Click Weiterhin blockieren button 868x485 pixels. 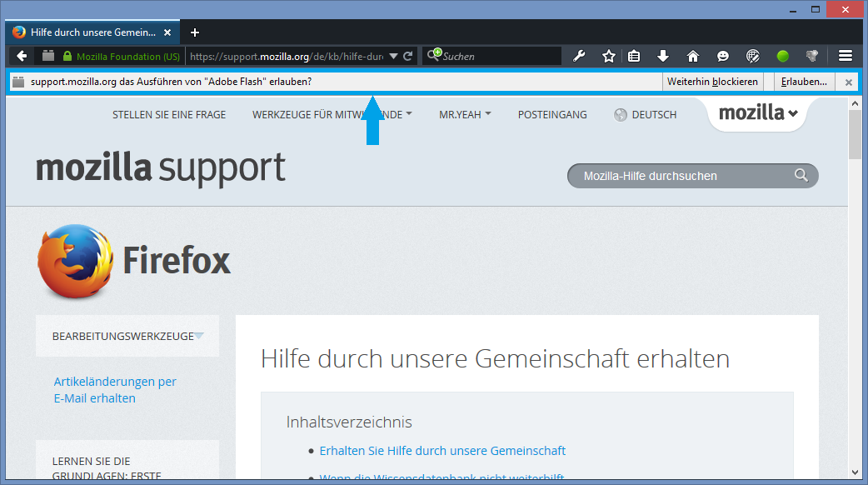pos(712,82)
